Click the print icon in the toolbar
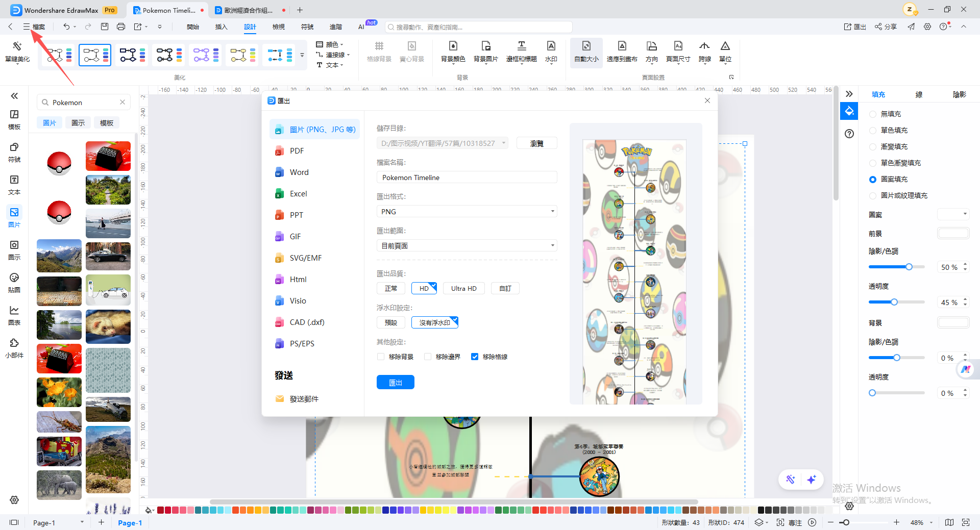Viewport: 980px width, 530px height. pyautogui.click(x=121, y=27)
